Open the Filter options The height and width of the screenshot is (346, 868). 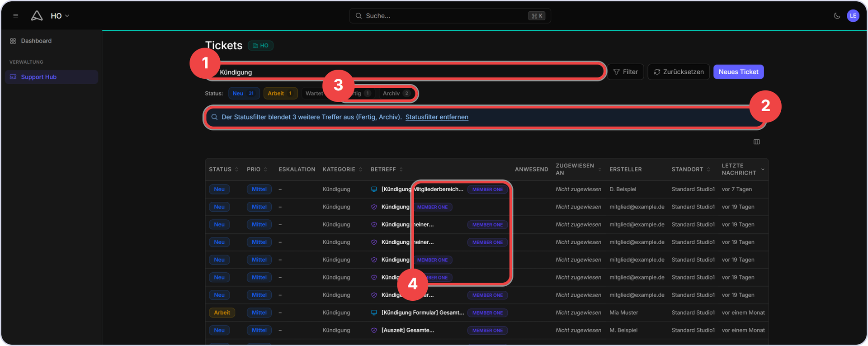626,72
